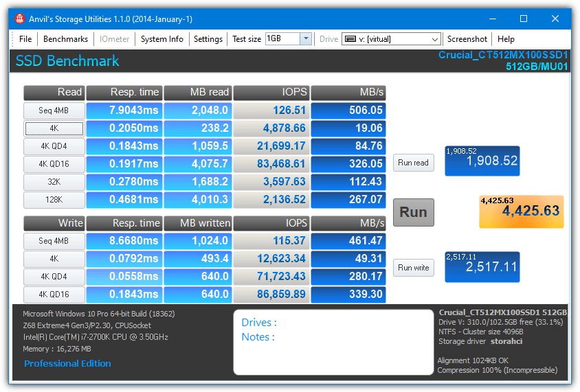Screen dimensions: 580x392
Task: Open the Settings menu
Action: (208, 39)
